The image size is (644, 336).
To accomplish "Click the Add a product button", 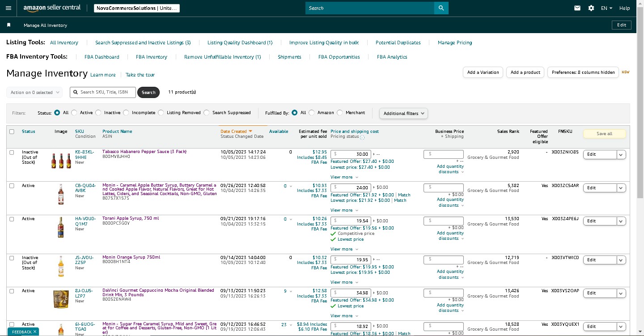I will (525, 72).
